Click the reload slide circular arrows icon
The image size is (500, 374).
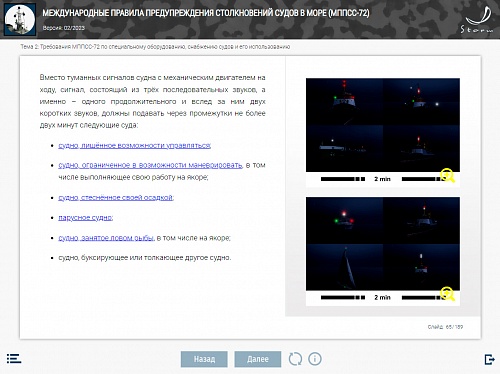[x=295, y=359]
